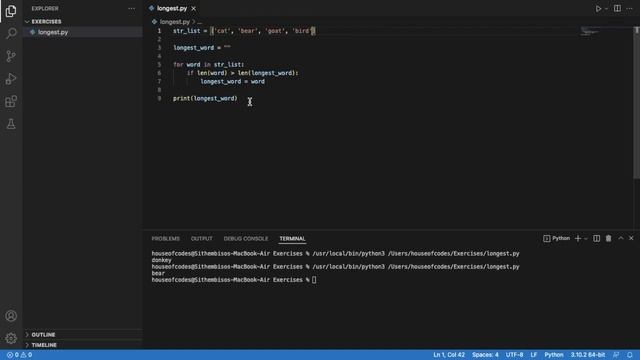Open run options dropdown next to play button

(606, 9)
